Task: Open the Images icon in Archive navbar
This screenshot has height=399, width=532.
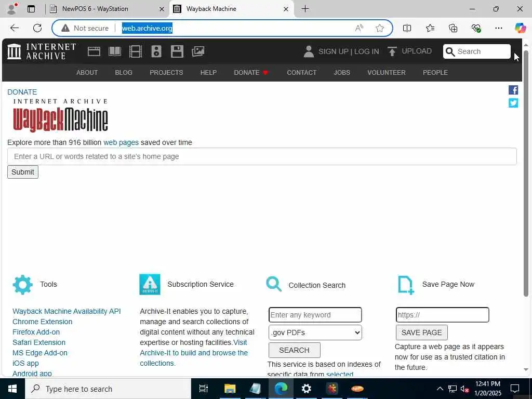Action: 198,51
